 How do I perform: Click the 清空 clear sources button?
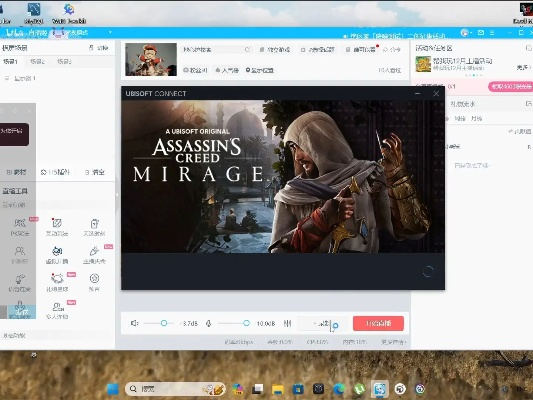click(x=95, y=173)
